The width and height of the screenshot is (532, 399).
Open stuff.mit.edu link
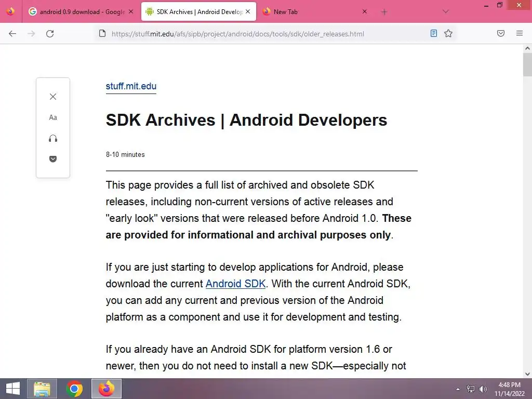[x=131, y=86]
